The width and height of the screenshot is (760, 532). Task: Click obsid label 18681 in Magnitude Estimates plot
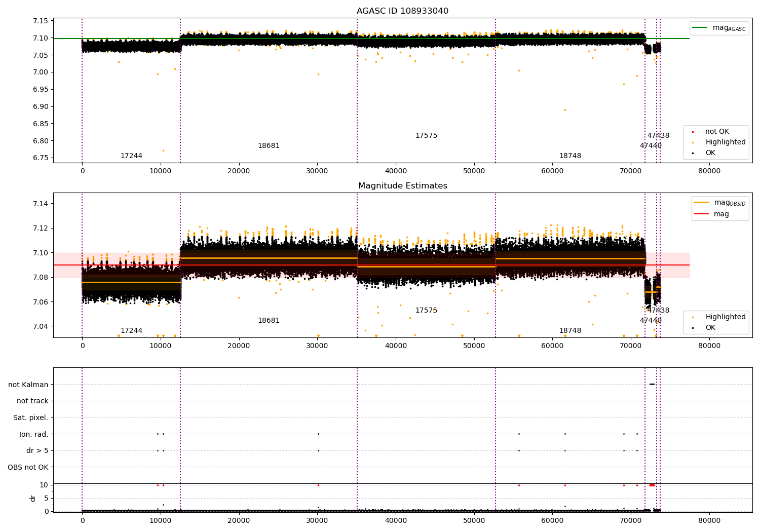(x=269, y=321)
